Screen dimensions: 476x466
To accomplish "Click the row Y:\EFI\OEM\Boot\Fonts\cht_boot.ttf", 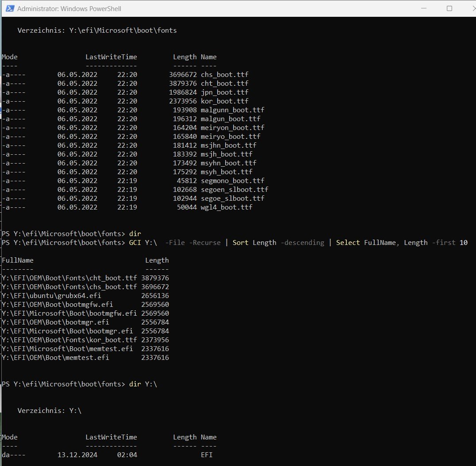I will pyautogui.click(x=85, y=278).
